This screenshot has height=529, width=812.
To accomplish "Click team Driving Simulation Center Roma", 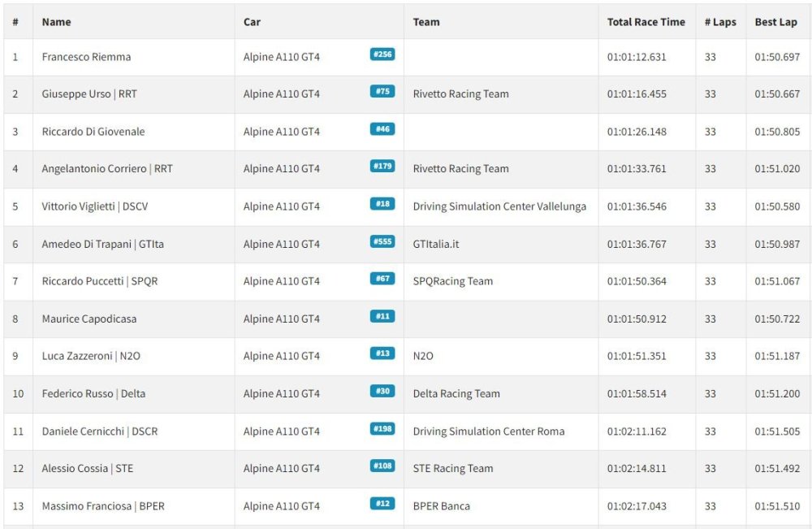I will pos(489,431).
